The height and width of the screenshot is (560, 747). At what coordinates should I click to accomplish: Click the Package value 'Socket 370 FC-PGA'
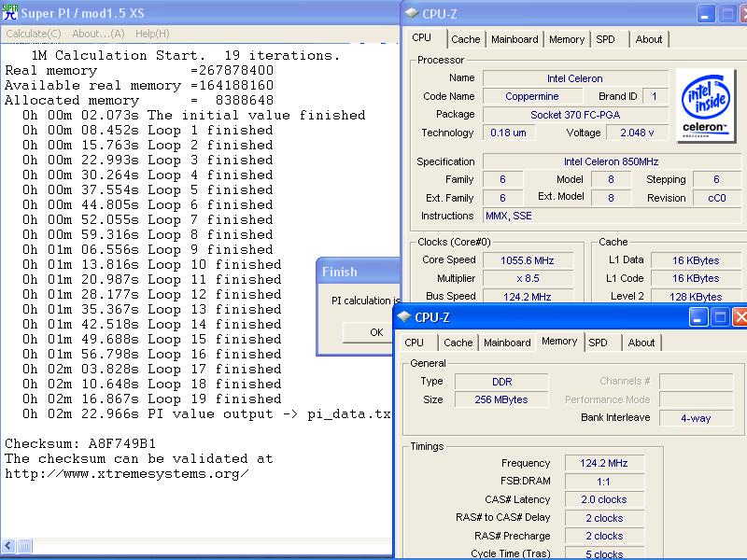coord(575,115)
